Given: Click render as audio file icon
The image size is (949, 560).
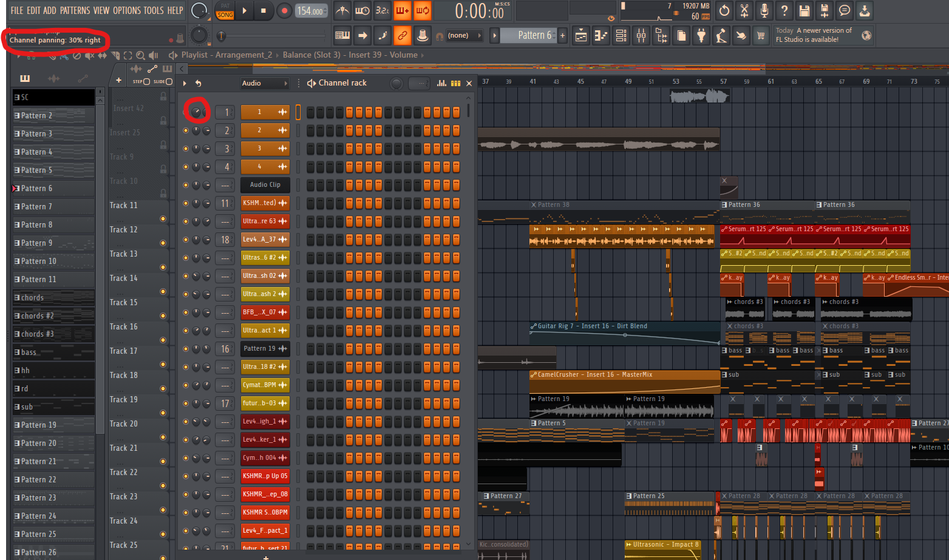Looking at the screenshot, I should tap(825, 10).
